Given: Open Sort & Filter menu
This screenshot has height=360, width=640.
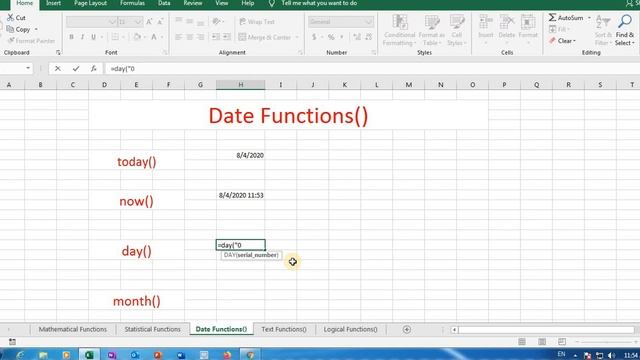Looking at the screenshot, I should [603, 31].
